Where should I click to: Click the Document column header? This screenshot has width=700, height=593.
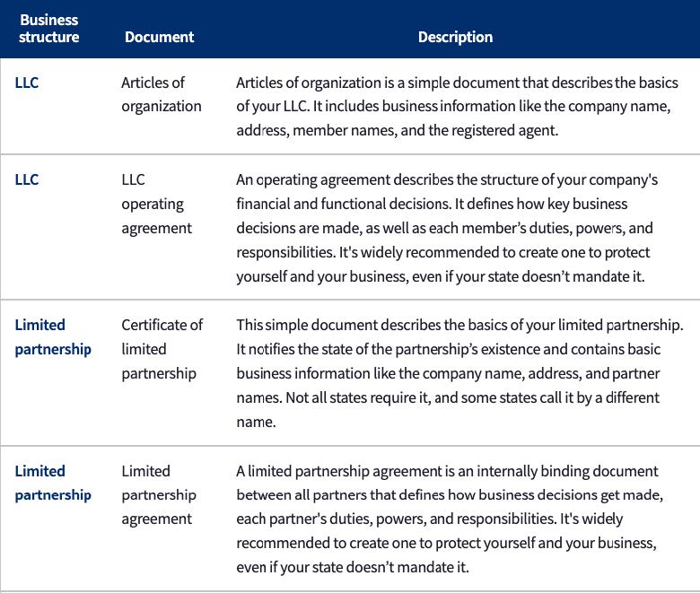point(159,37)
